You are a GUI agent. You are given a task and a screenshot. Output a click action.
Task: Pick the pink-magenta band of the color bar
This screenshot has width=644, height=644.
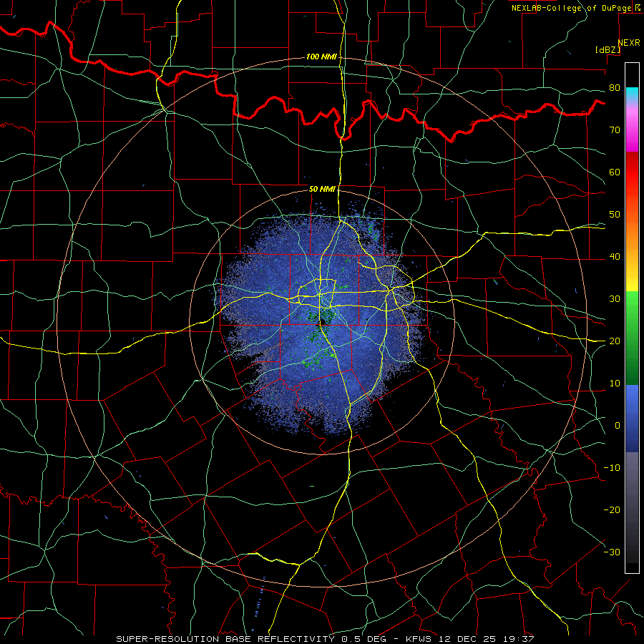632,127
